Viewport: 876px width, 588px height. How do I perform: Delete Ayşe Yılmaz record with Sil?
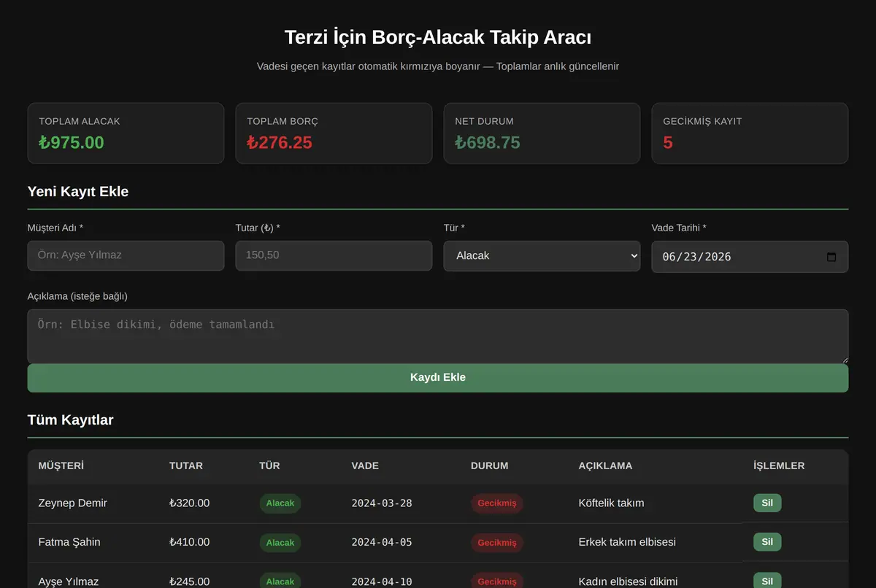point(767,581)
